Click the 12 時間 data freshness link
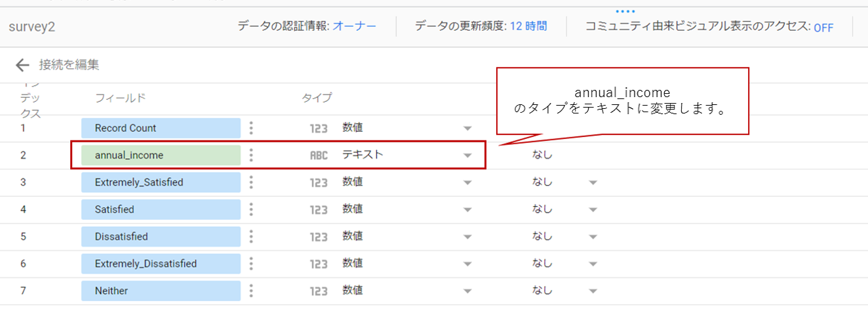The image size is (868, 309). point(528,27)
